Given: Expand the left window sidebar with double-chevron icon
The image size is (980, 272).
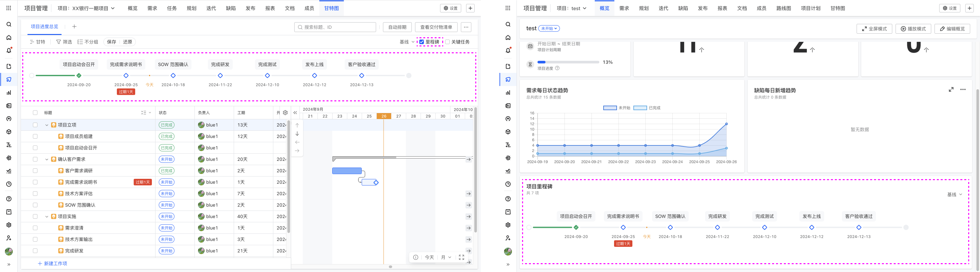Looking at the screenshot, I should click(x=9, y=264).
